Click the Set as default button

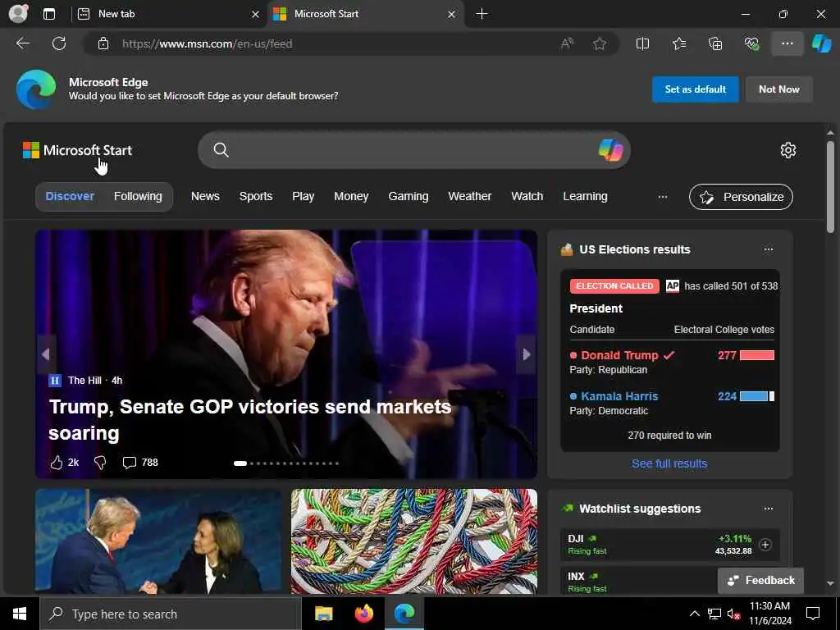coord(696,89)
